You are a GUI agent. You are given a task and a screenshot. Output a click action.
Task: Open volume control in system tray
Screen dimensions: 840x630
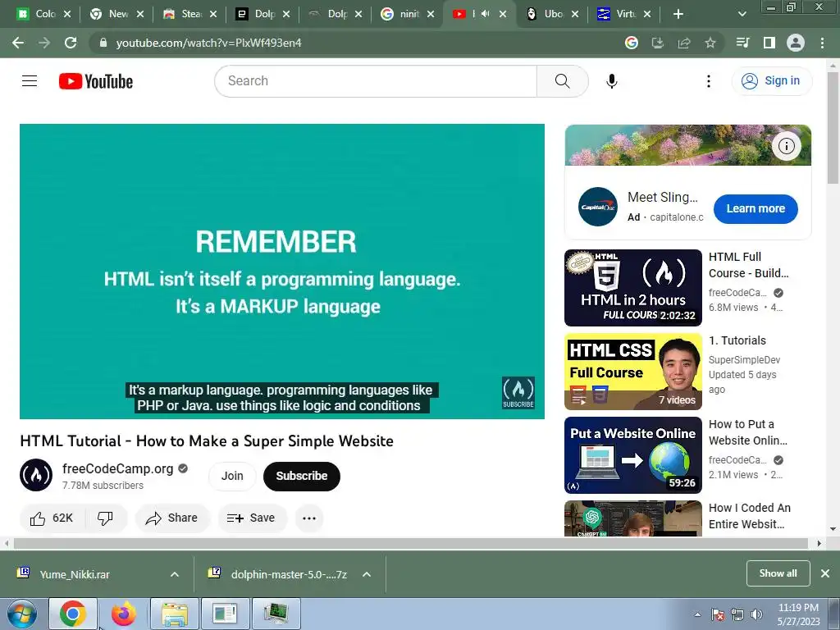coord(756,614)
